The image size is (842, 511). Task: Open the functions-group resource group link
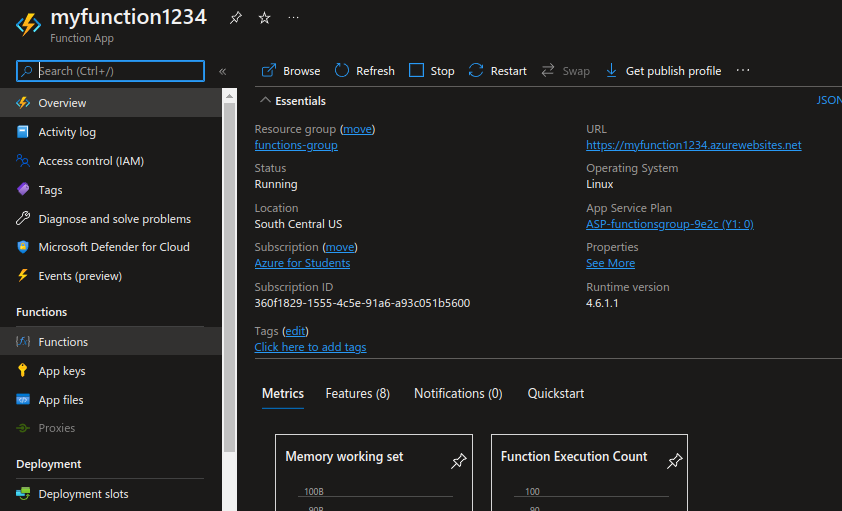coord(296,145)
